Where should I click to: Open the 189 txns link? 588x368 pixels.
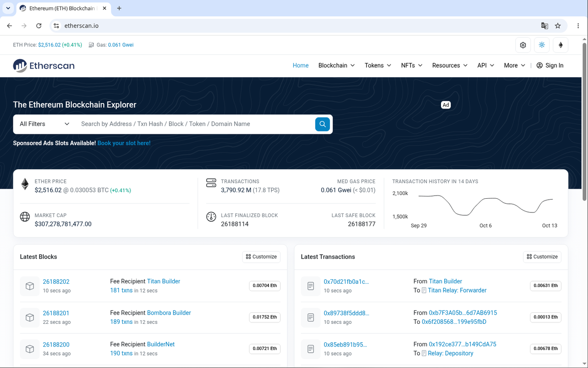(x=121, y=322)
